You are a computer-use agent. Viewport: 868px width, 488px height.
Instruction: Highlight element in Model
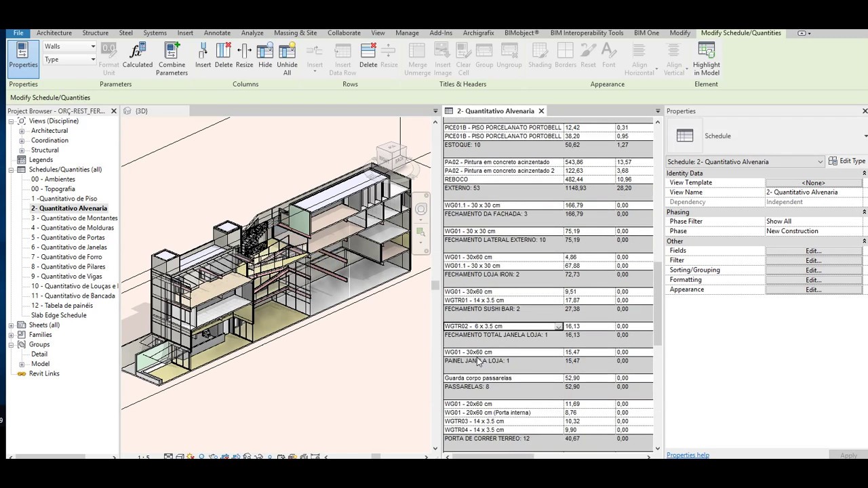pyautogui.click(x=706, y=59)
